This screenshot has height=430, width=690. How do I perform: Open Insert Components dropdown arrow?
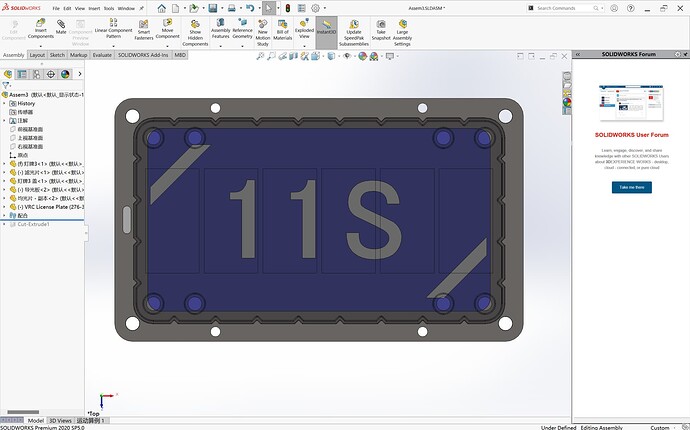40,46
